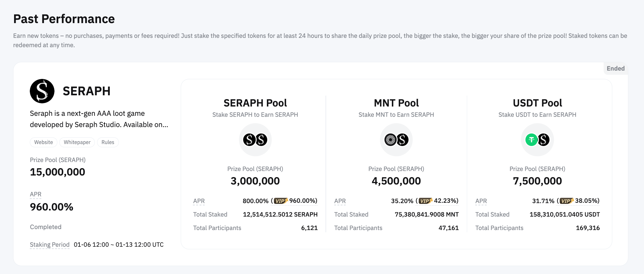Click the Staking Period underlined label
This screenshot has height=274, width=644.
coord(50,244)
